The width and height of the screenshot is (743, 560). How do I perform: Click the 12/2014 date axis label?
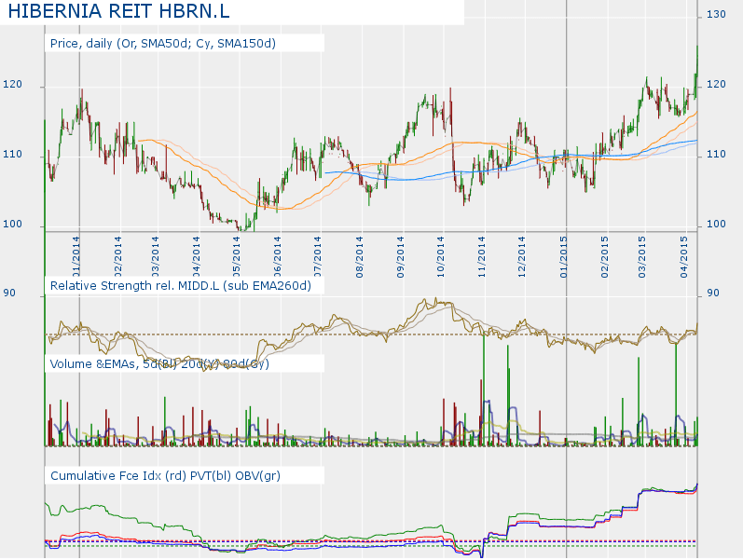pyautogui.click(x=522, y=257)
